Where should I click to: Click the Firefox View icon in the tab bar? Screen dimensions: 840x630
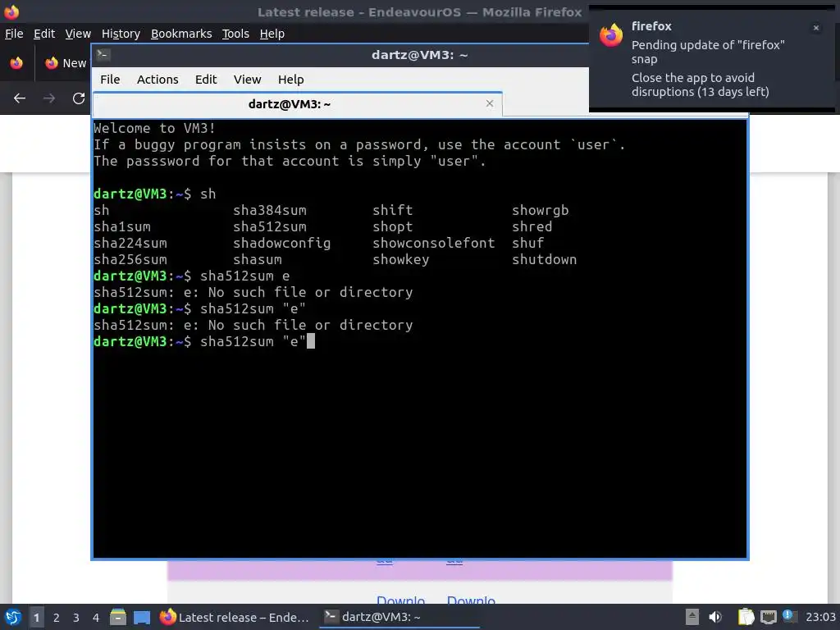pos(16,63)
